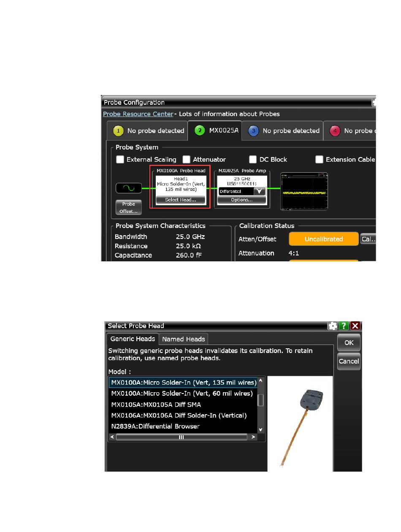Close the Select Probe Head dialog
401x532 pixels.
pos(355,326)
